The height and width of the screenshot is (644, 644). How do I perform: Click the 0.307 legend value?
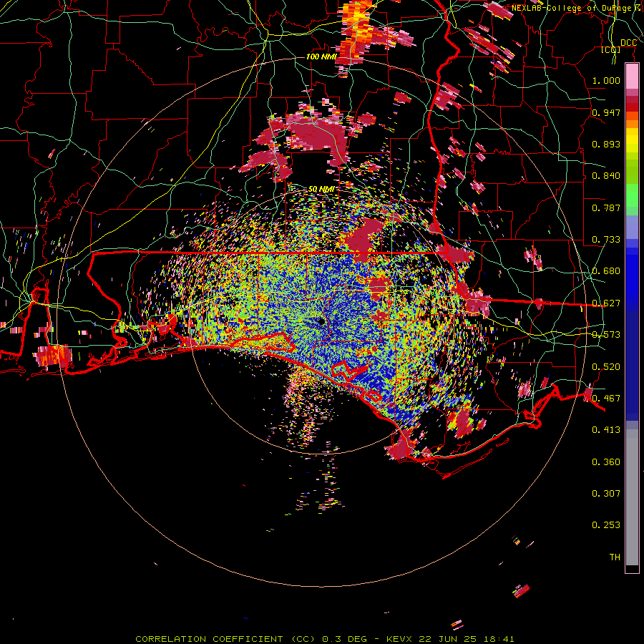606,494
